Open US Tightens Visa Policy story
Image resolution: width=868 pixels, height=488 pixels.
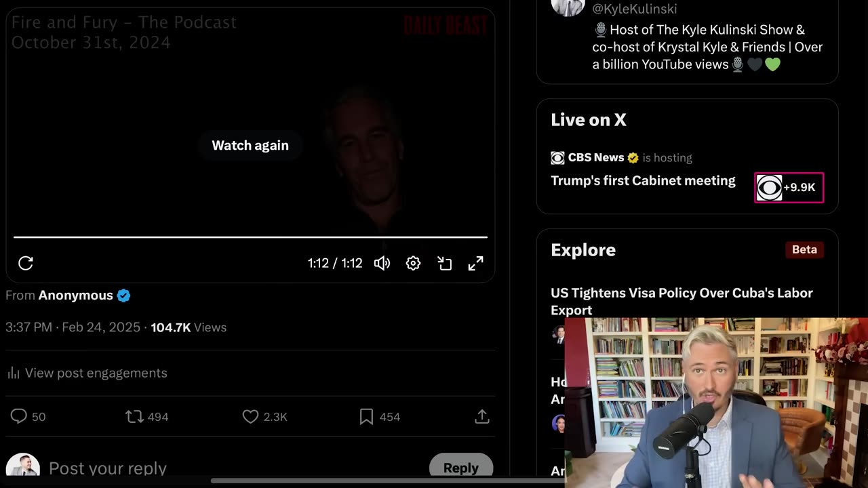[x=682, y=301]
